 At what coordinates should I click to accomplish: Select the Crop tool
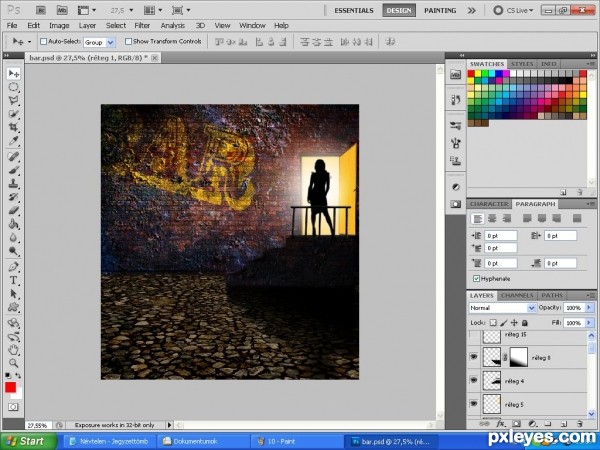[13, 127]
